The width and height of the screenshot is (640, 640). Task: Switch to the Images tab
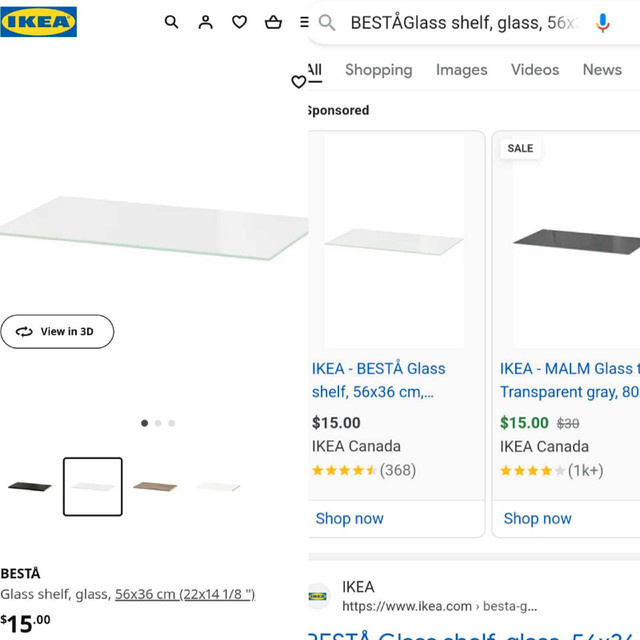point(461,69)
